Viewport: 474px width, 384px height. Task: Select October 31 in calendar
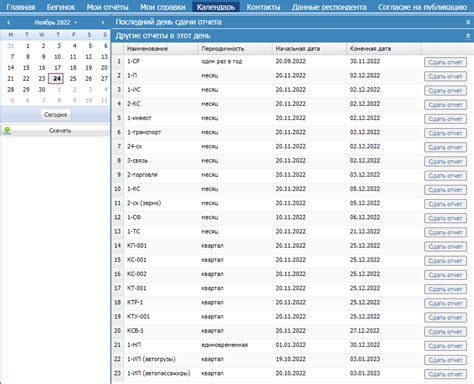click(x=11, y=46)
